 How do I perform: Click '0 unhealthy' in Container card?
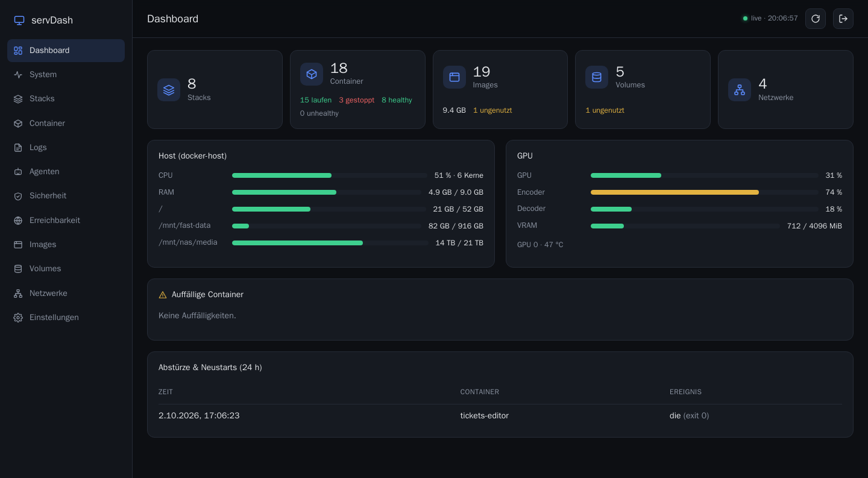(319, 113)
